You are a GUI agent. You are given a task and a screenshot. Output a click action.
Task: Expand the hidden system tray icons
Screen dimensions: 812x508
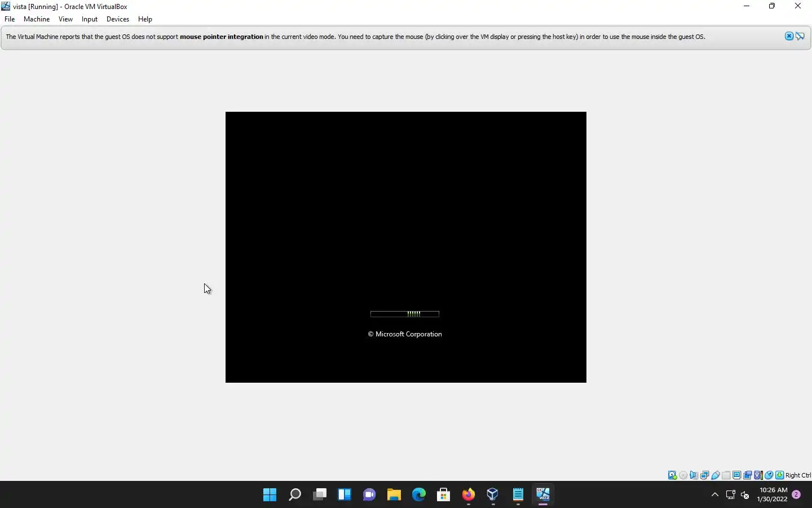(715, 495)
